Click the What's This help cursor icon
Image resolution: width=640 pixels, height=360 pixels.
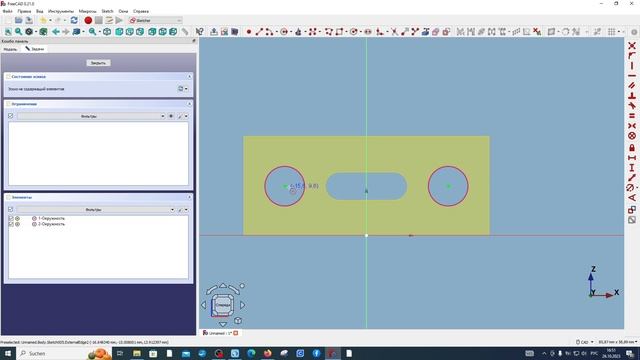click(200, 31)
